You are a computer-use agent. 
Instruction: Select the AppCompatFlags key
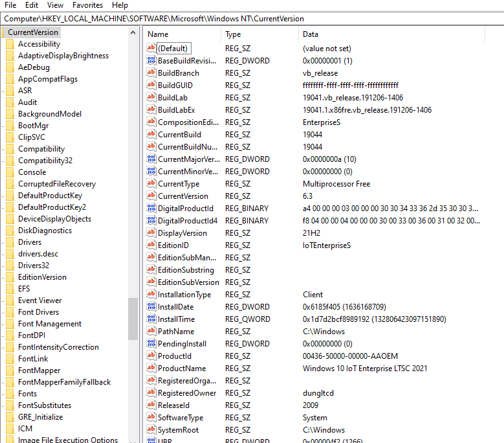48,79
